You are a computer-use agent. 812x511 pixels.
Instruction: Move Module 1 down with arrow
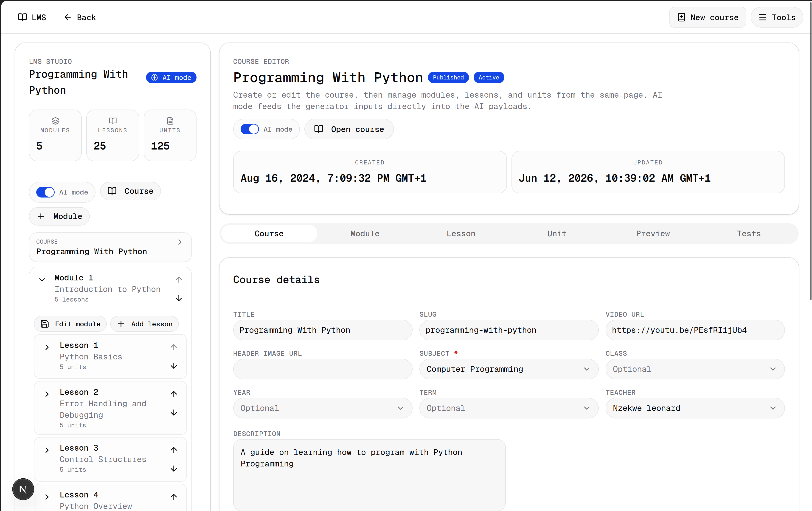179,298
